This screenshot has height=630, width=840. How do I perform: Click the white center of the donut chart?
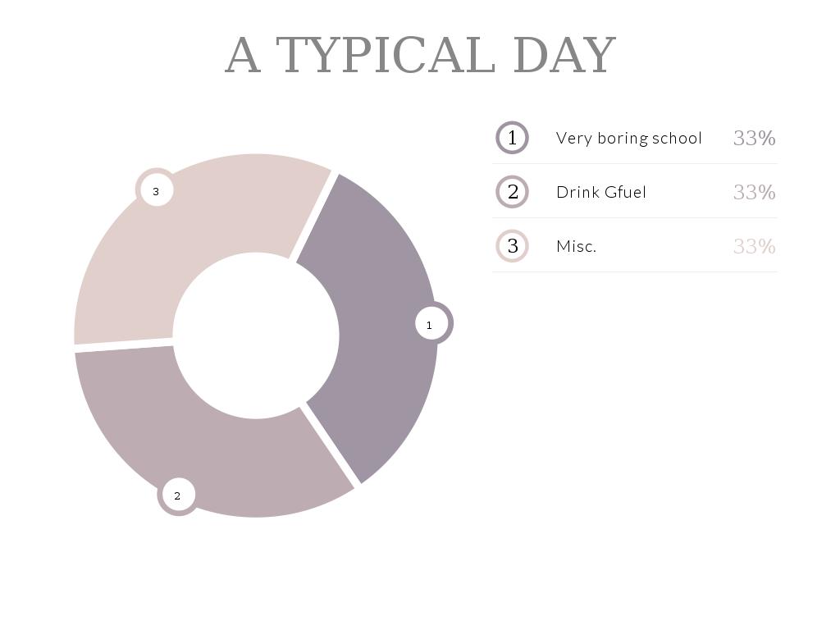(x=256, y=335)
